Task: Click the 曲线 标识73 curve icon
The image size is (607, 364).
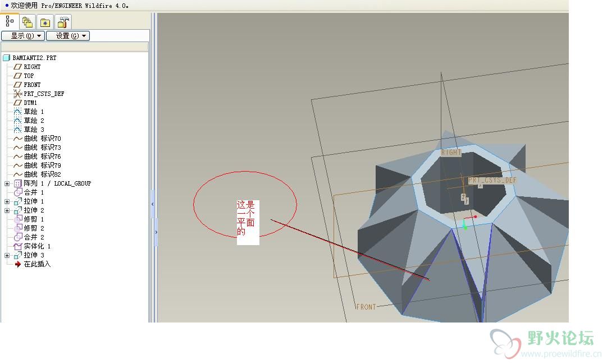Action: pyautogui.click(x=18, y=148)
